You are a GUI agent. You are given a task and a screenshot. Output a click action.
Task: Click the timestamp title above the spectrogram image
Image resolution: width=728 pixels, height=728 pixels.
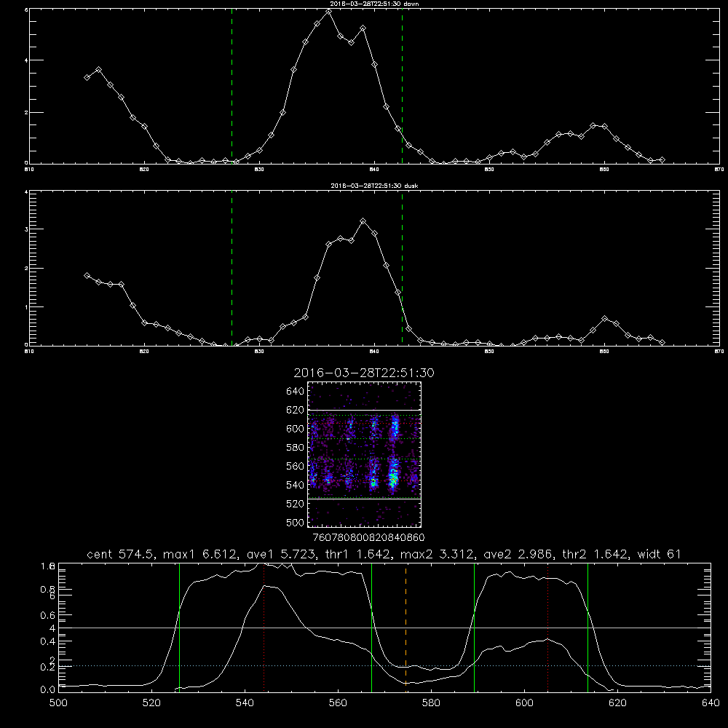point(364,373)
